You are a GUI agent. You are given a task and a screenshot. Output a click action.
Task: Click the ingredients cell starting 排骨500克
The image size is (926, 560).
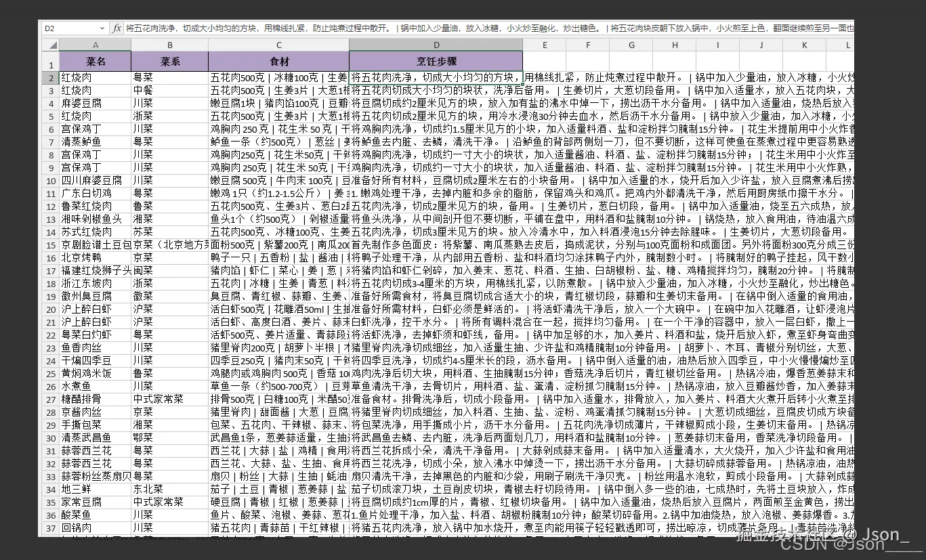[x=279, y=399]
